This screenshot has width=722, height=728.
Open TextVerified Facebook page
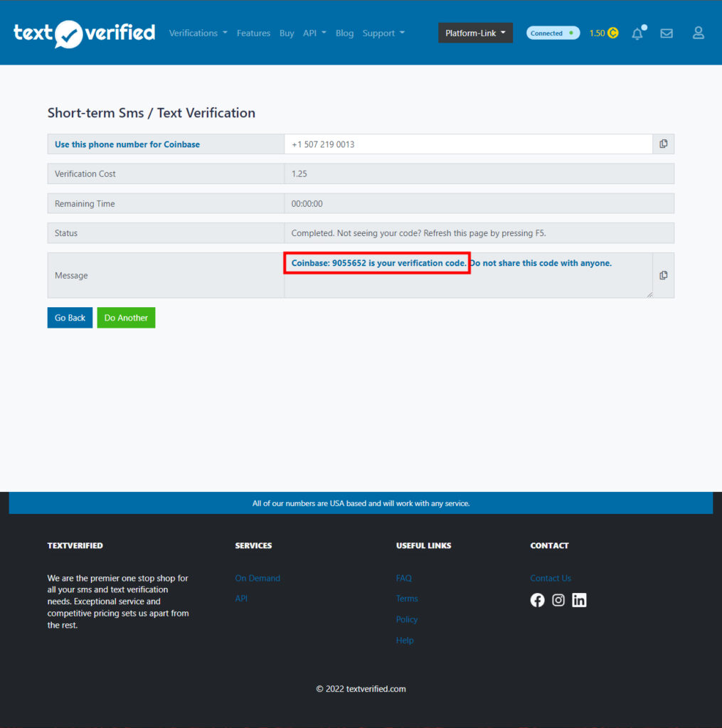537,600
